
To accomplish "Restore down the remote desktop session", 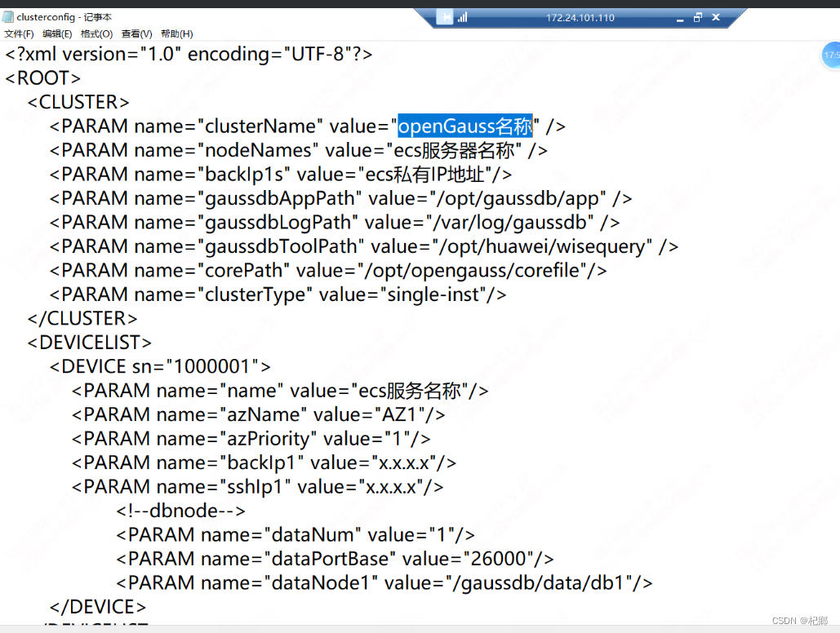I will 697,18.
